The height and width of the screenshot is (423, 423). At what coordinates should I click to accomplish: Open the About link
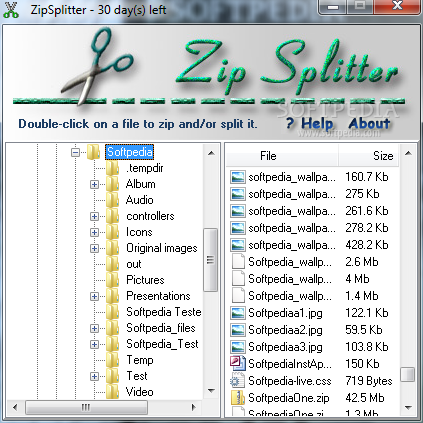coord(369,124)
